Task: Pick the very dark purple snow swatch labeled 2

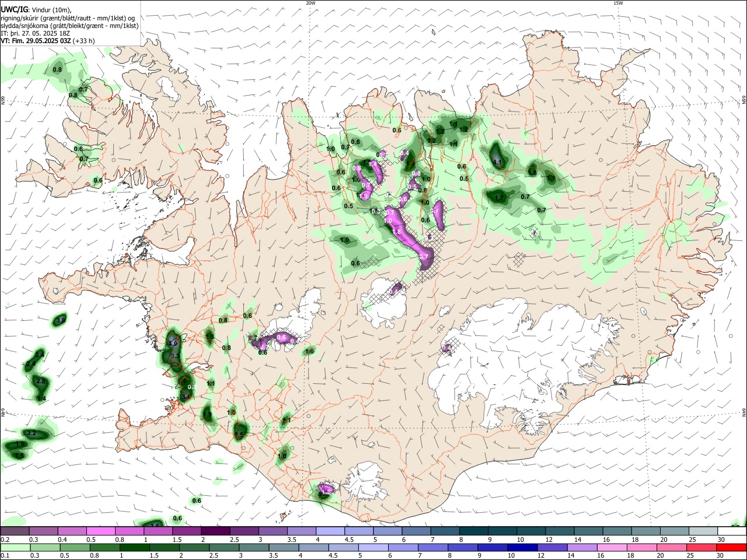Action: [215, 531]
